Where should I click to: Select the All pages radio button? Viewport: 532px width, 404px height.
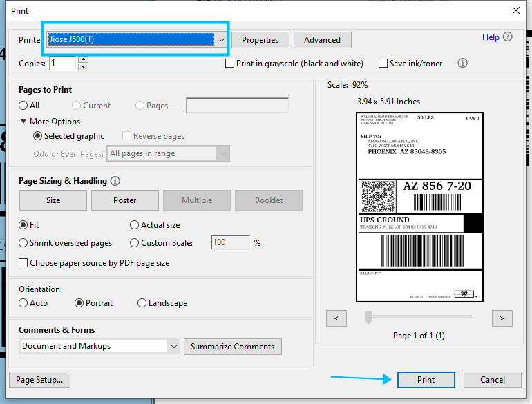23,106
